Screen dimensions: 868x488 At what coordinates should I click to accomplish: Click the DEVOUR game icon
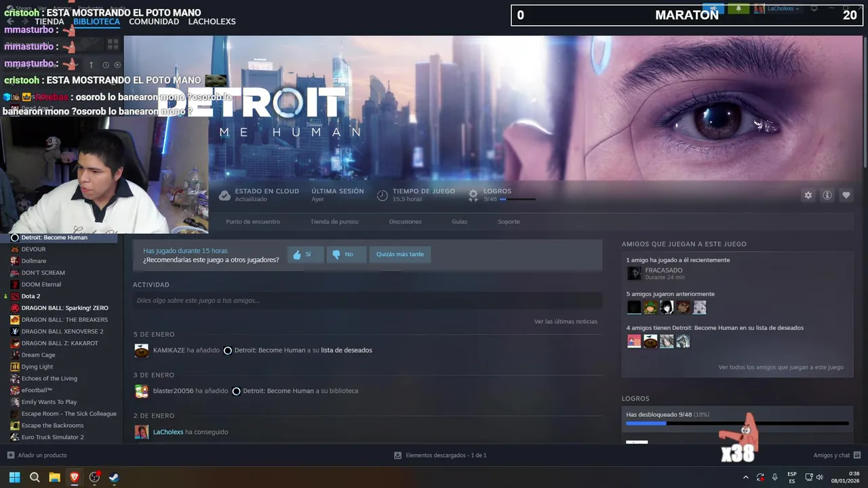[x=15, y=249]
